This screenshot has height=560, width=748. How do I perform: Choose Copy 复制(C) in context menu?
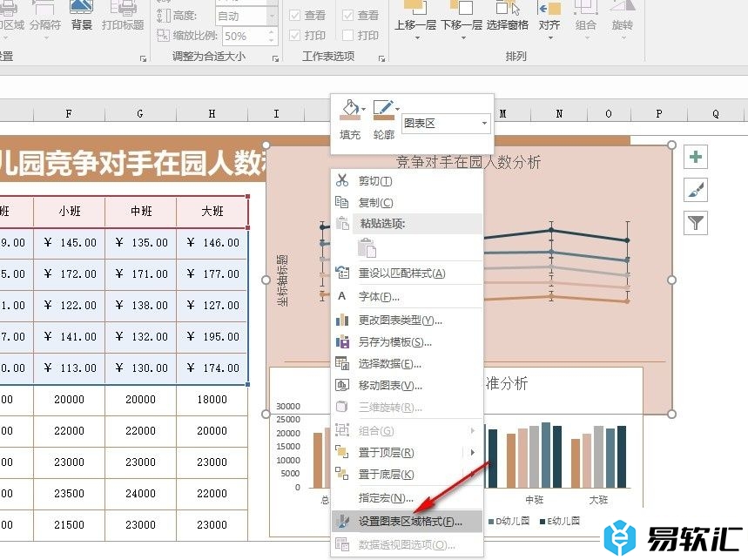[x=407, y=203]
